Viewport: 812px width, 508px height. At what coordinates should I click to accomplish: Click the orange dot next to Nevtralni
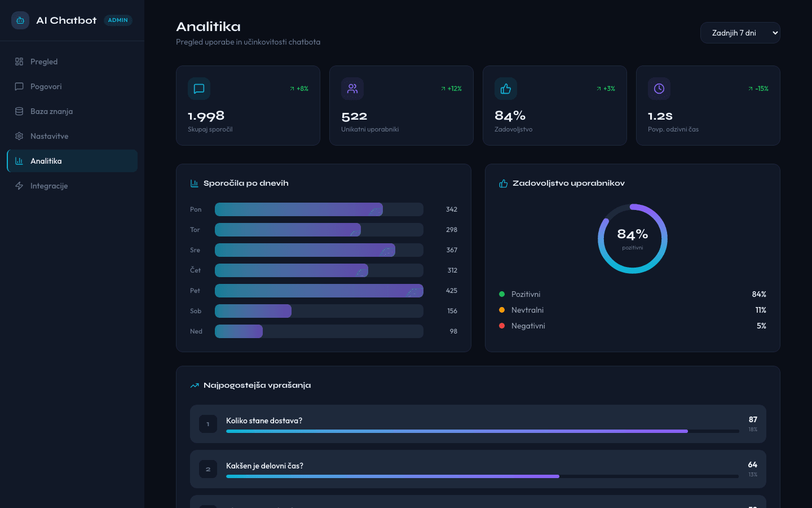click(x=502, y=310)
